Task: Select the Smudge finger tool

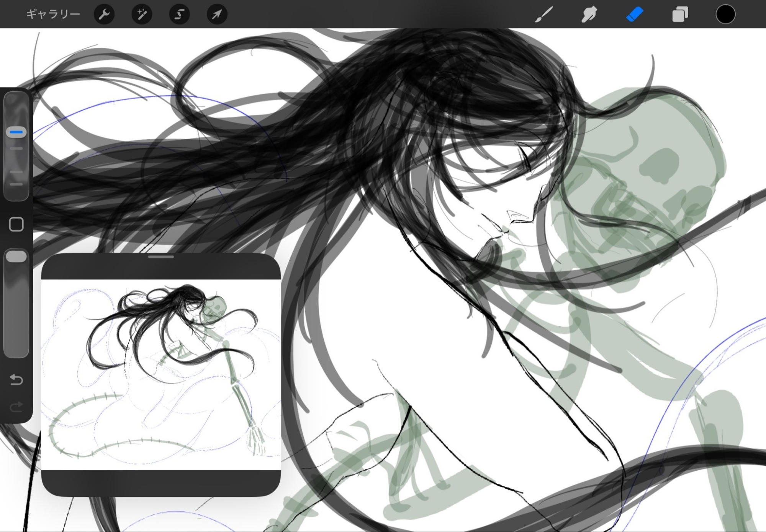Action: point(589,15)
